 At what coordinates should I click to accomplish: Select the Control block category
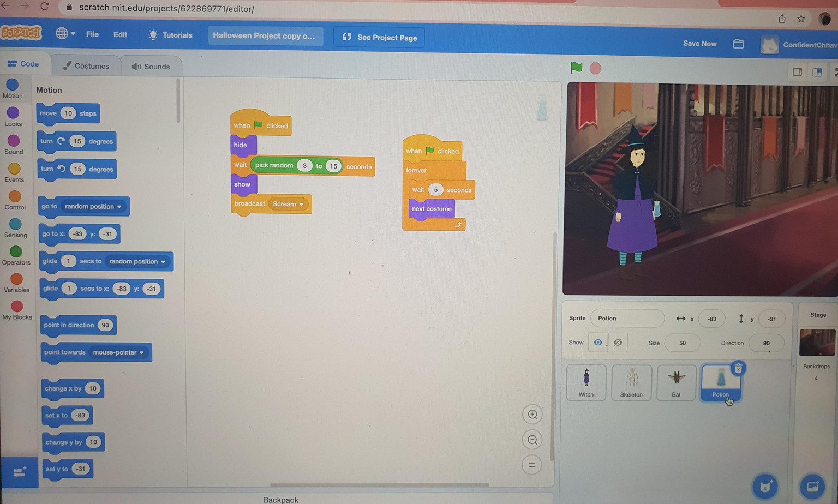coord(15,200)
